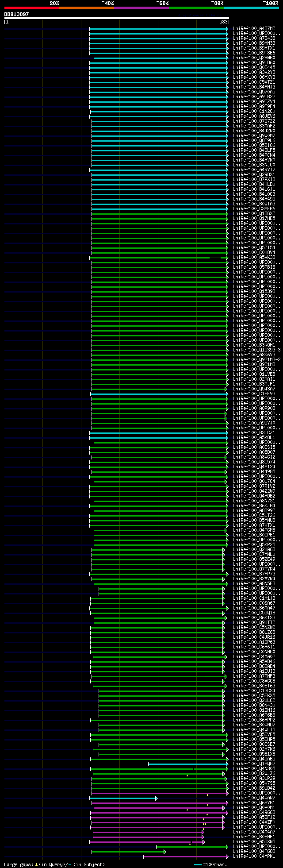Select the UniRef100_Q570A5 label
The width and height of the screenshot is (283, 868).
tap(254, 92)
